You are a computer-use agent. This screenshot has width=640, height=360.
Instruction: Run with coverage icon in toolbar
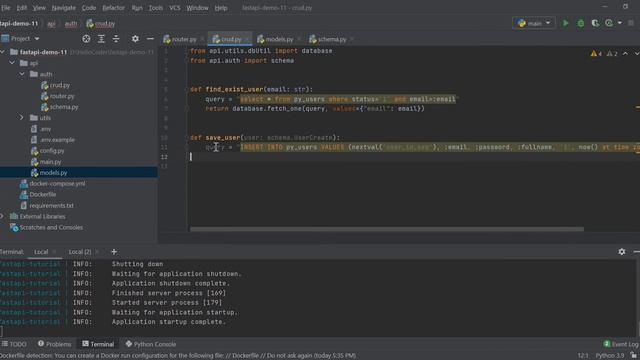tap(595, 23)
